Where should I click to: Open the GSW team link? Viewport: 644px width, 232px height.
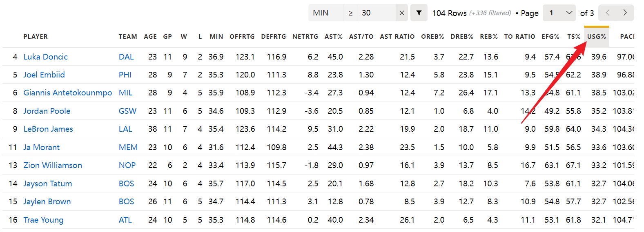pyautogui.click(x=127, y=111)
